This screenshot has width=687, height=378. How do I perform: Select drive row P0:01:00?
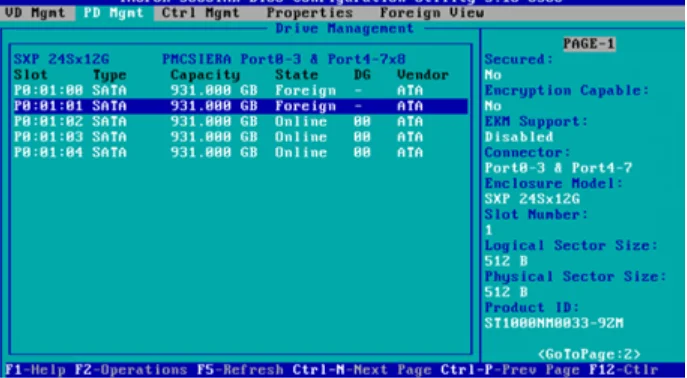pyautogui.click(x=241, y=91)
